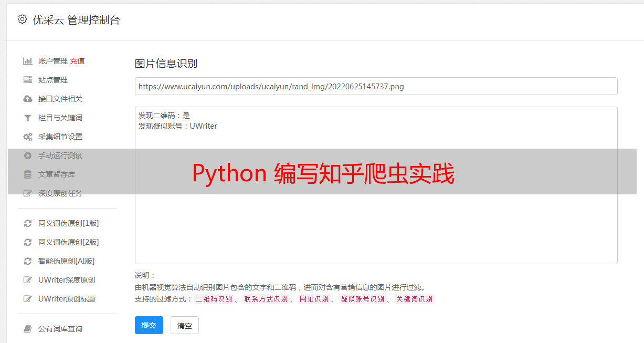Click the edit icon for UWriter深度原创
Screen dimensions: 644x343
[28, 280]
